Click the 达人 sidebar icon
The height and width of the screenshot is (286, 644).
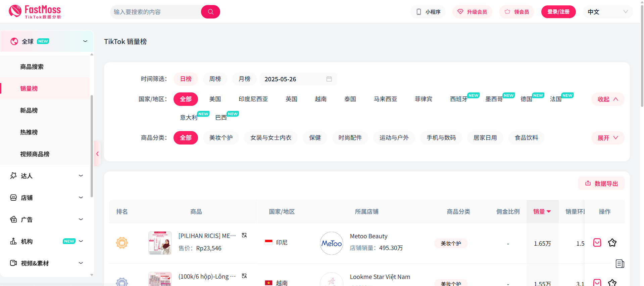click(13, 176)
